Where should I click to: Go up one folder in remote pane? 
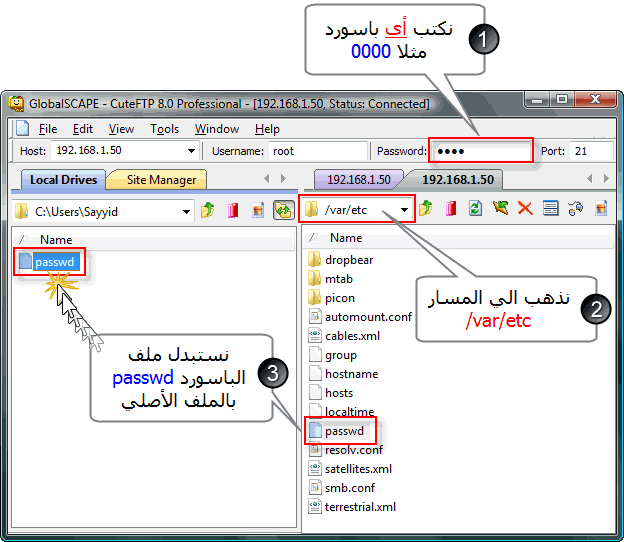pos(425,208)
